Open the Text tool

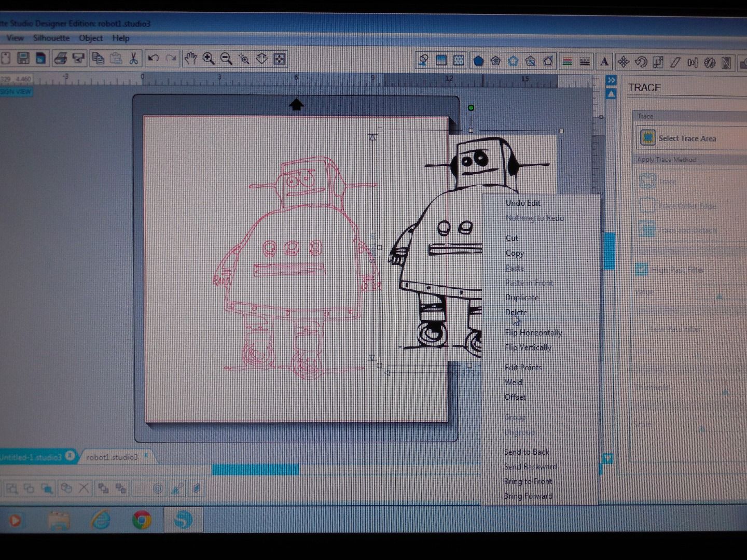click(605, 61)
